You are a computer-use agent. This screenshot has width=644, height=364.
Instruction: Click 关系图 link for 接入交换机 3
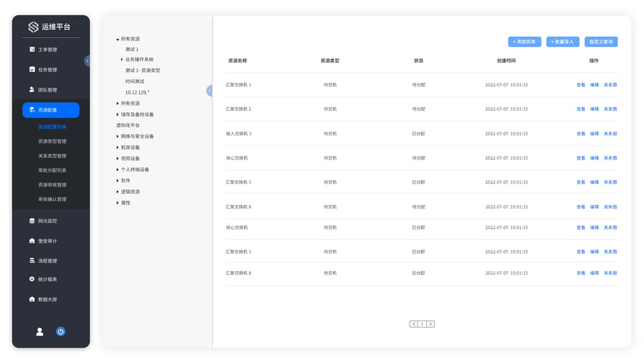point(610,134)
